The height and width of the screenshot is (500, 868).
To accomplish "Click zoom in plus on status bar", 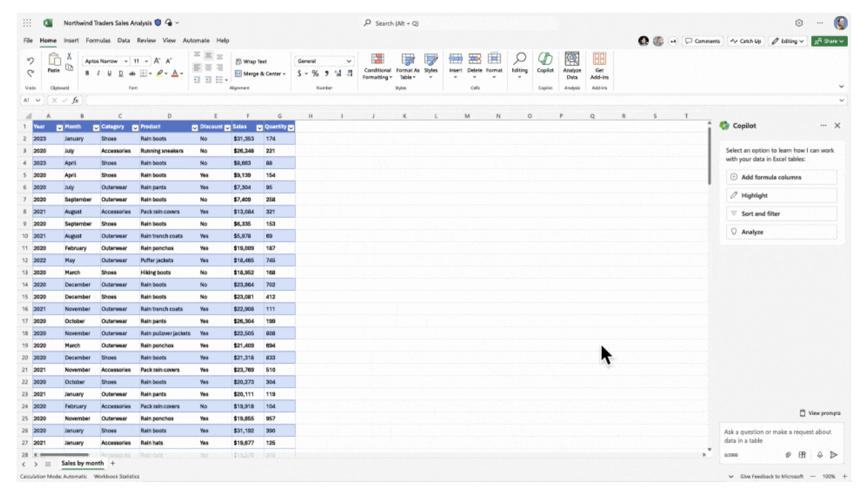I will coord(845,477).
